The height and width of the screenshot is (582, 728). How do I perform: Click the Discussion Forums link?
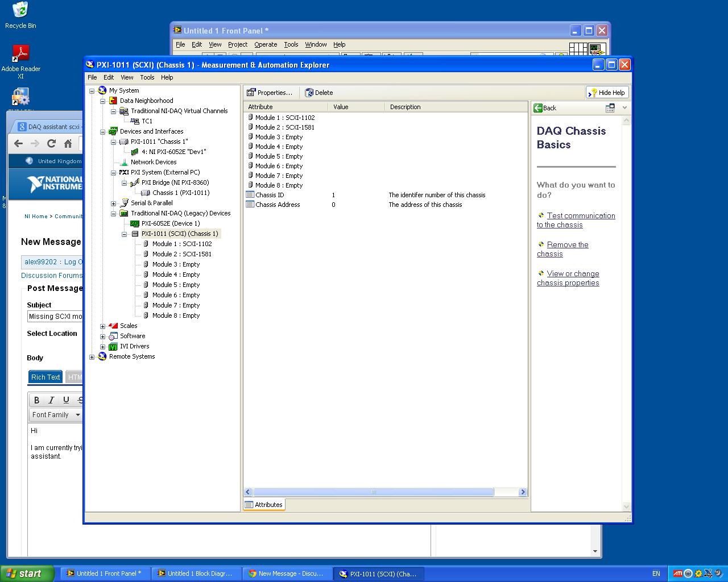[52, 276]
